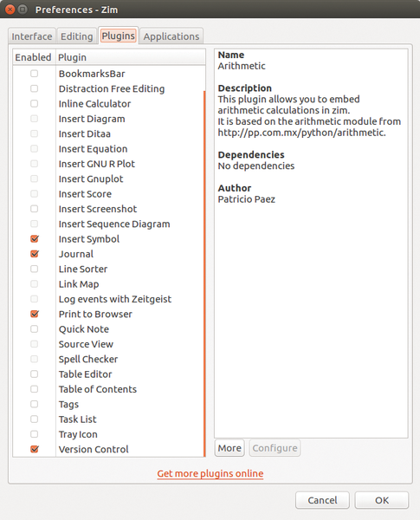Click the orange plugin list scrollbar
Viewport: 420px width, 520px height.
(x=204, y=274)
